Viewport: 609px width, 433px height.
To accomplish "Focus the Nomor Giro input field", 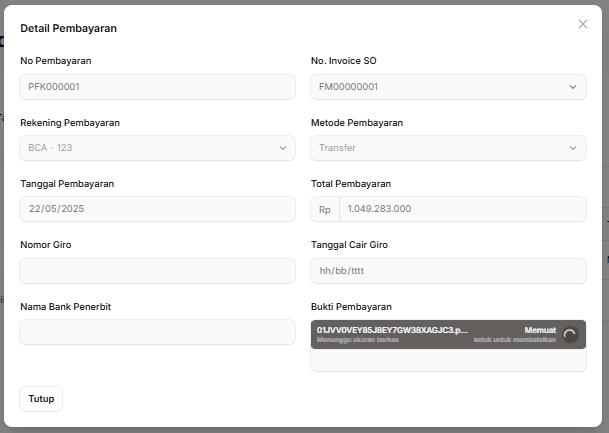I will (x=157, y=271).
